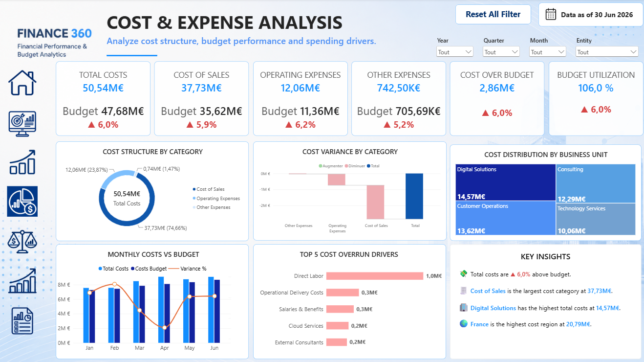Click the Finance 360 logo
The width and height of the screenshot is (644, 362).
pyautogui.click(x=54, y=43)
